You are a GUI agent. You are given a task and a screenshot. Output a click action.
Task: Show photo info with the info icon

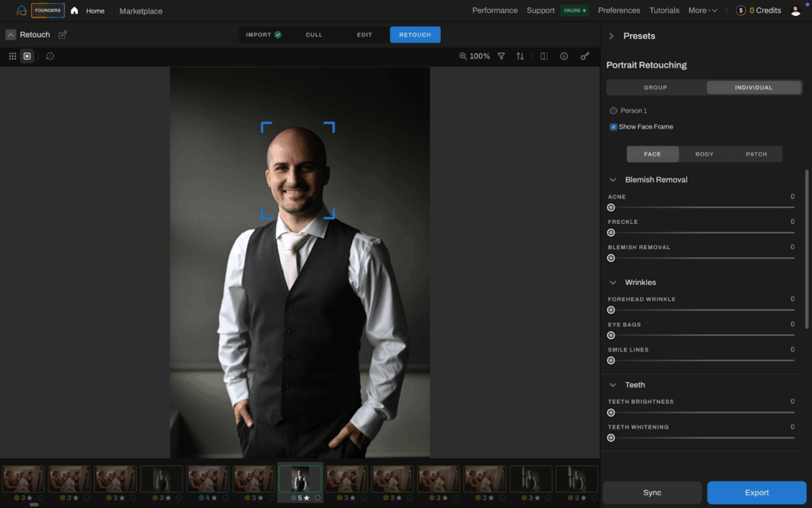click(564, 56)
